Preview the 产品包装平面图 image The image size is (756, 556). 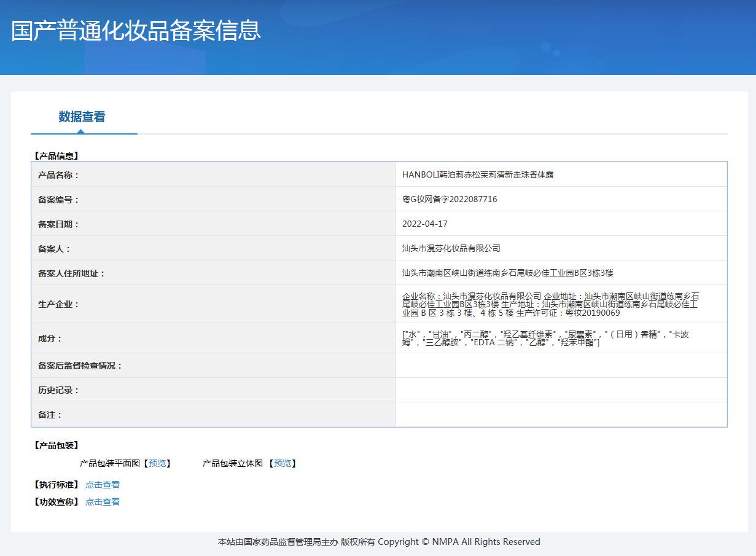[157, 463]
